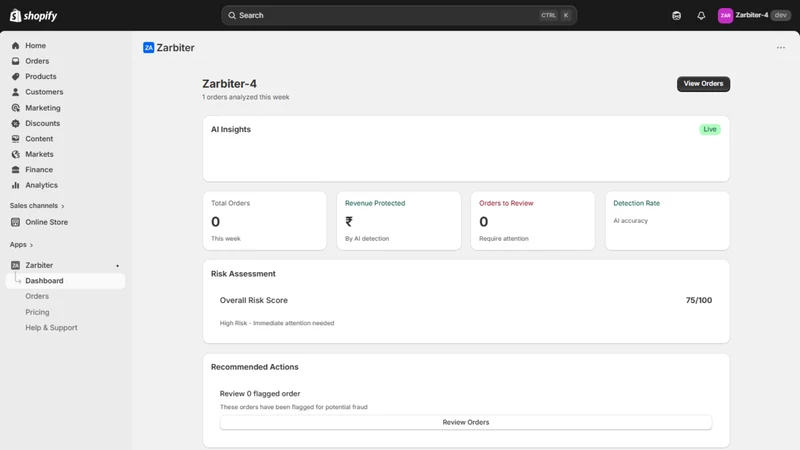This screenshot has height=450, width=800.
Task: Click the Finance text label
Action: click(x=39, y=169)
